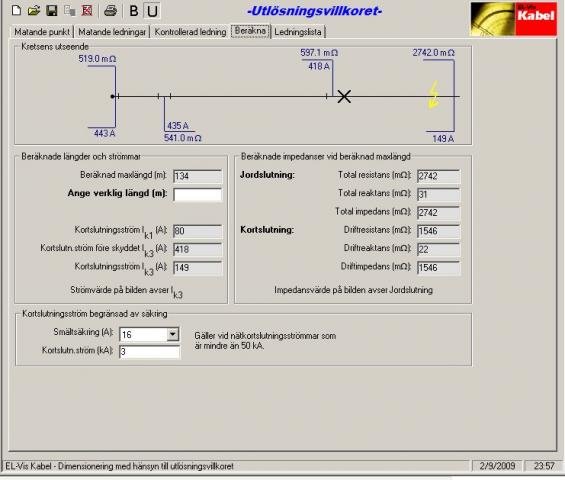Go to the Matande ledningar tab
Image resolution: width=565 pixels, height=480 pixels.
[112, 32]
